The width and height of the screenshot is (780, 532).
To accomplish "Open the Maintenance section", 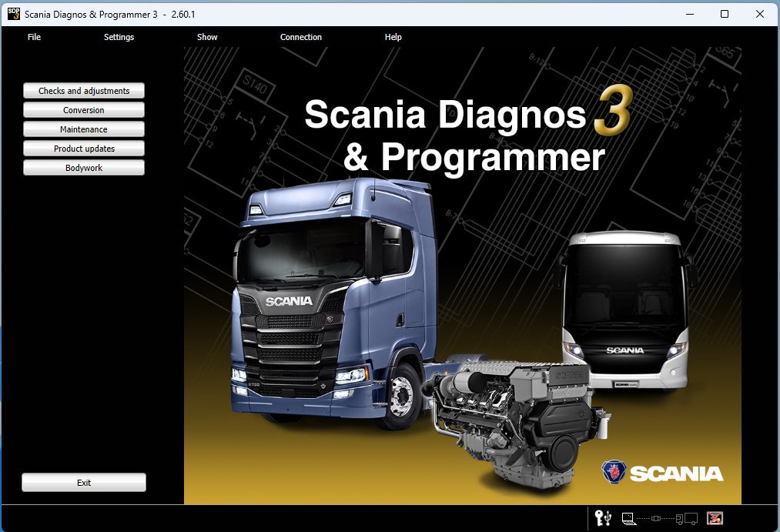I will pyautogui.click(x=84, y=129).
